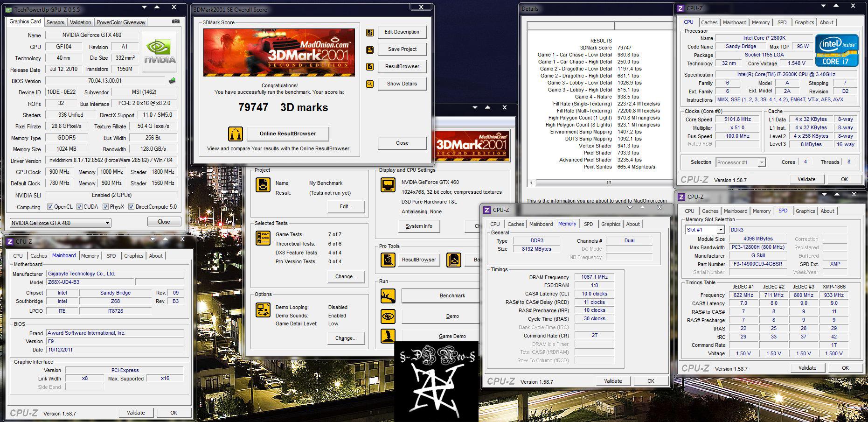Viewport: 868px width, 422px height.
Task: Open the CPU-Z Memory window title dropdown arrow
Action: [630, 208]
